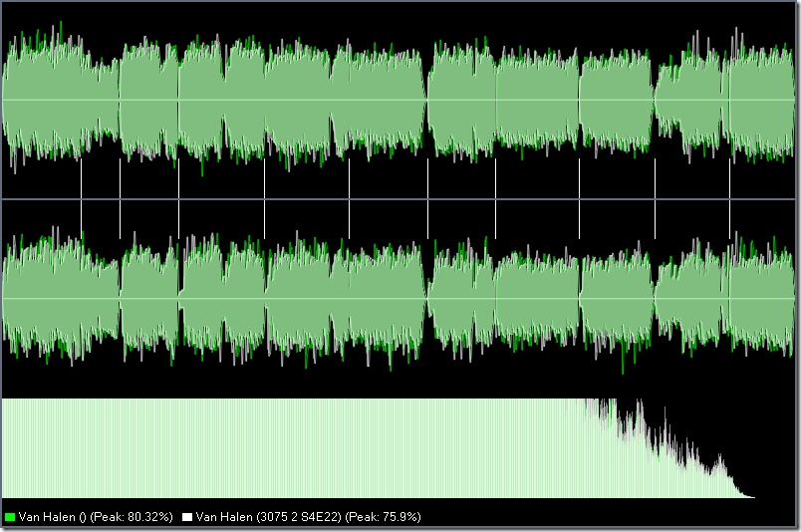
Task: Click the sixth vertical track marker line
Action: (428, 198)
